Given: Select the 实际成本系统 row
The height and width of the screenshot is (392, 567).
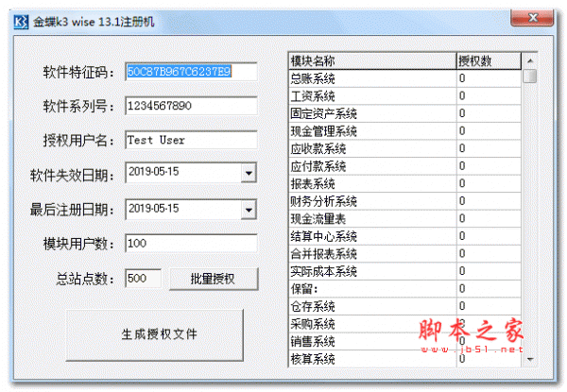Looking at the screenshot, I should (405, 271).
